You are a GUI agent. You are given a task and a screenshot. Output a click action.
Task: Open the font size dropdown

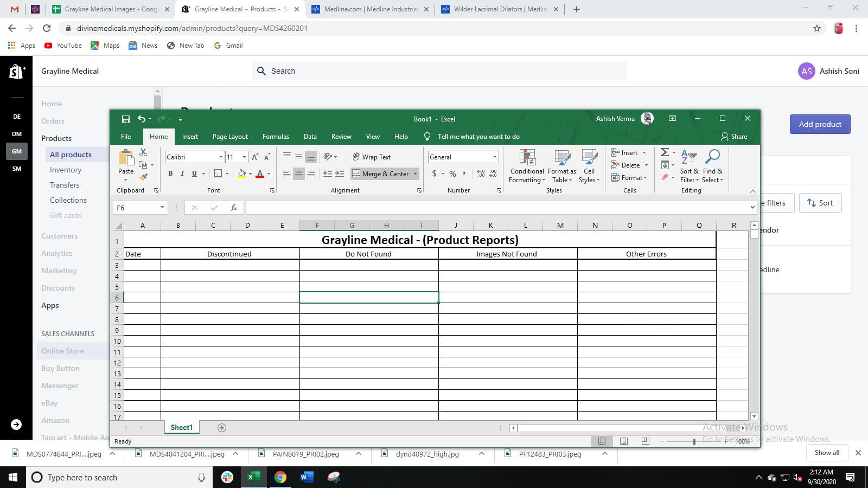point(244,157)
